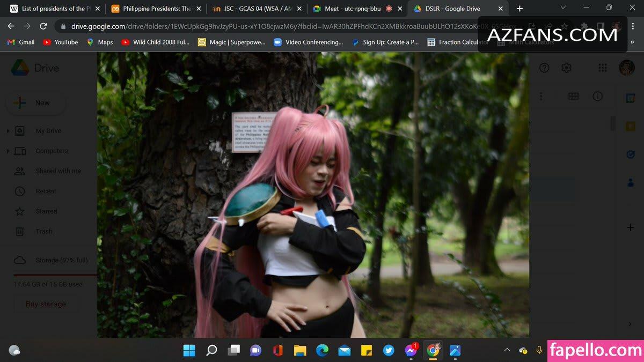Show more bookmarks with double chevron
This screenshot has height=362, width=644.
(x=633, y=42)
